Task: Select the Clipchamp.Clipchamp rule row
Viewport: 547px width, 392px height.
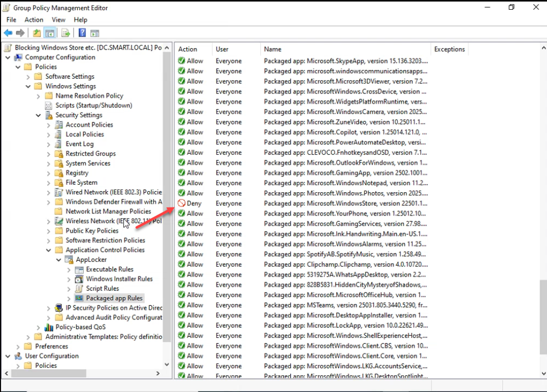Action: click(303, 264)
